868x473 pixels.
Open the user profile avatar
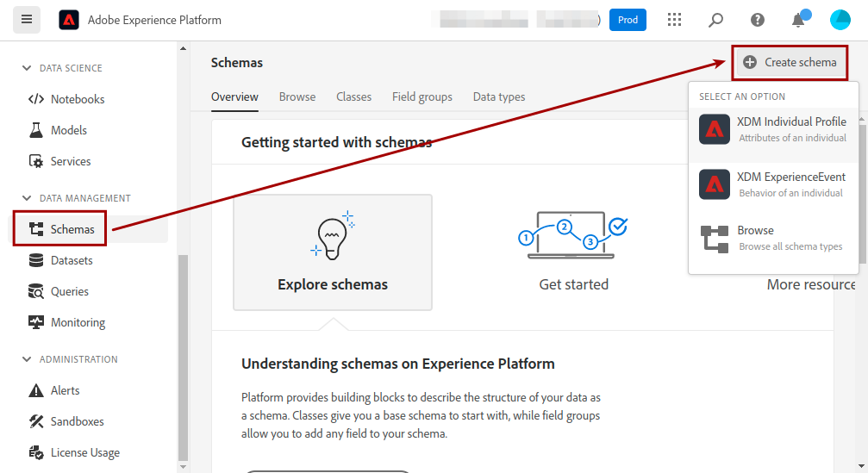840,20
